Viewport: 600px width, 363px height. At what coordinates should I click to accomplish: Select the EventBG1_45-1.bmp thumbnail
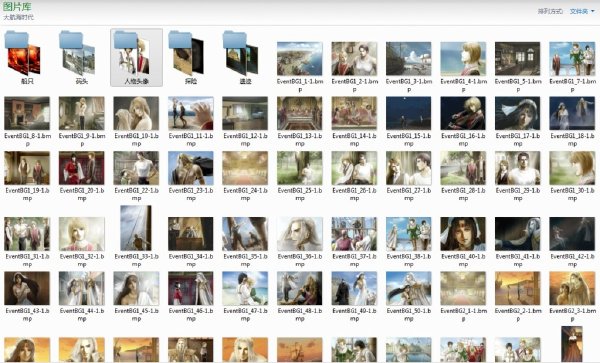(x=136, y=288)
